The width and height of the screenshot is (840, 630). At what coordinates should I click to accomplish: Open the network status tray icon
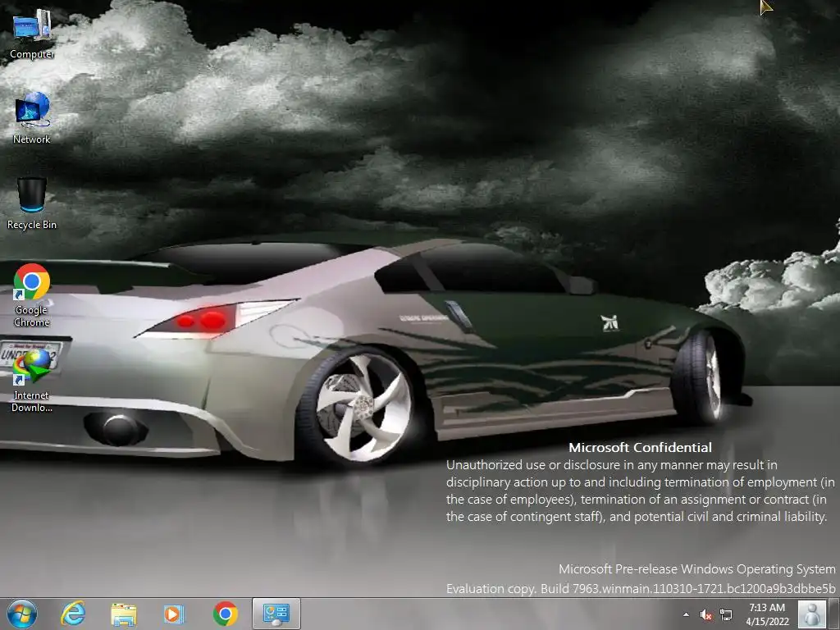coord(726,614)
